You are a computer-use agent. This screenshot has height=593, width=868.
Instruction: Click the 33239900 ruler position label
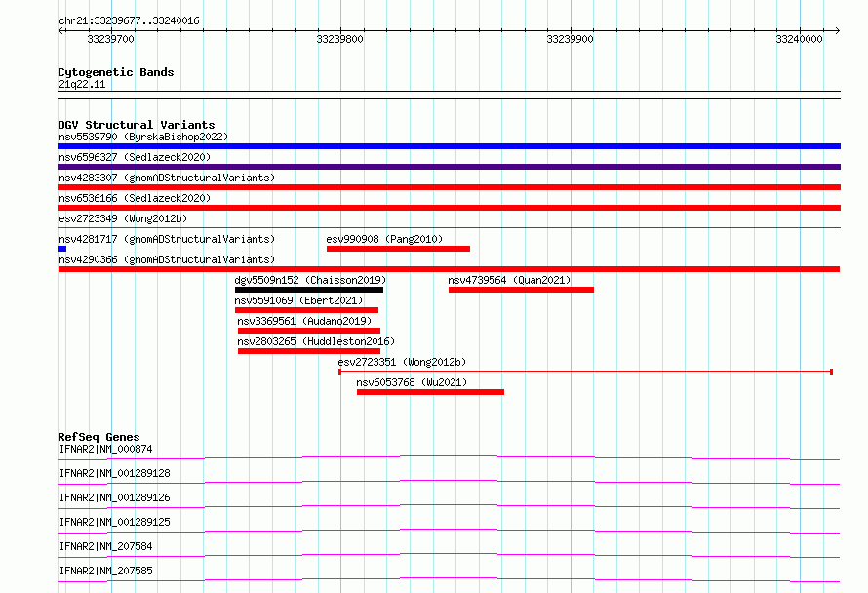click(x=570, y=39)
